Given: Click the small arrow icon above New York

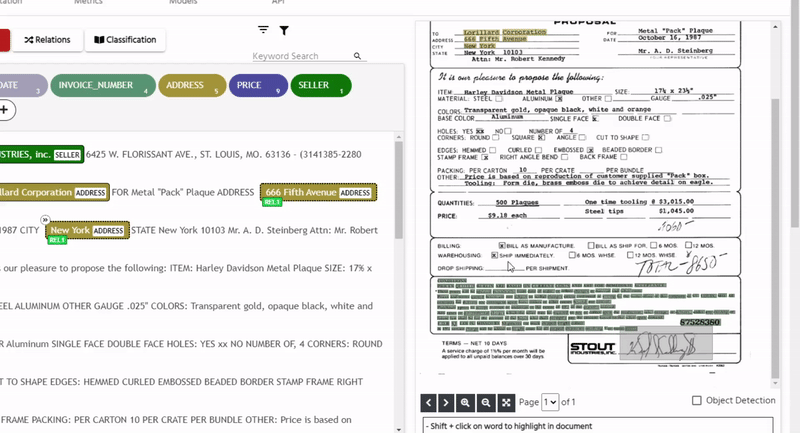Looking at the screenshot, I should click(45, 220).
